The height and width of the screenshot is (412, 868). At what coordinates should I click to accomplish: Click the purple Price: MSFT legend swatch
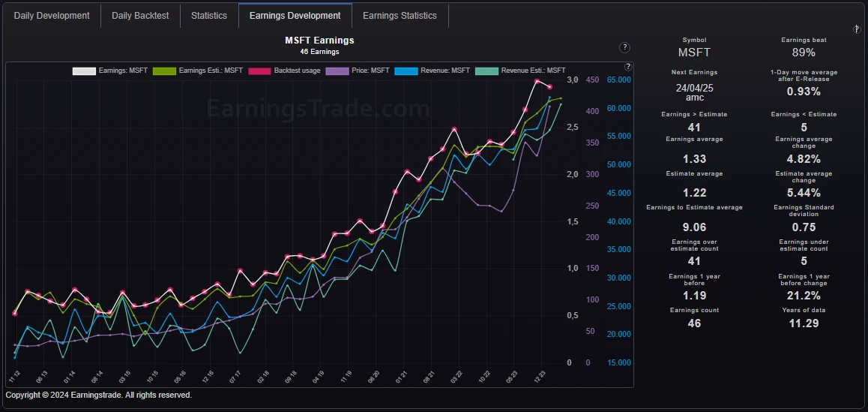(x=337, y=71)
